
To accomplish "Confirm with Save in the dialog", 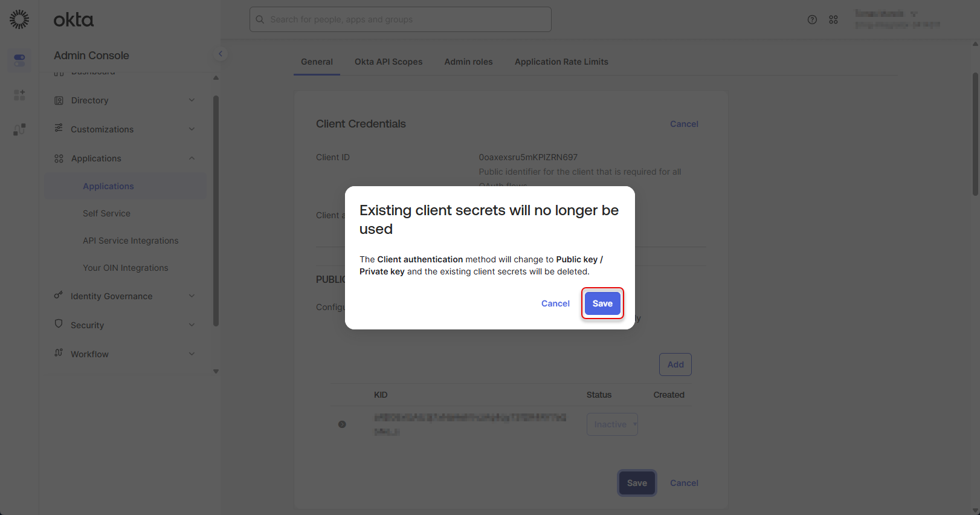I will pyautogui.click(x=602, y=303).
